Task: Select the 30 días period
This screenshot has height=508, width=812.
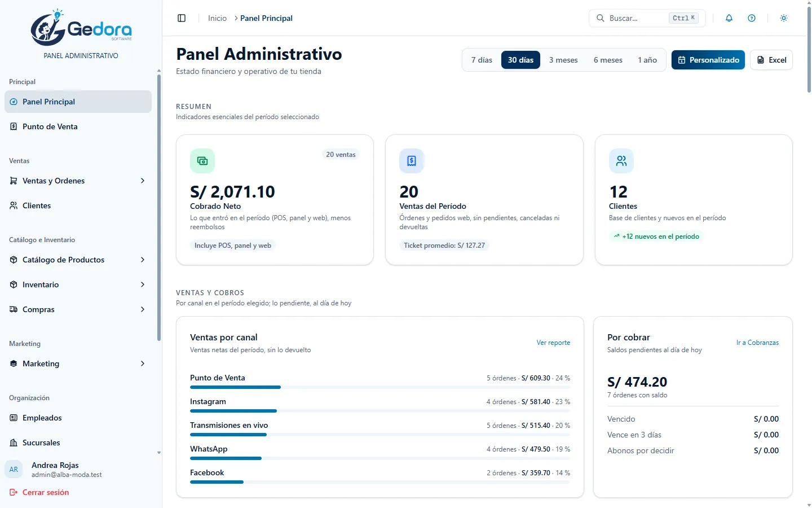Action: [520, 60]
